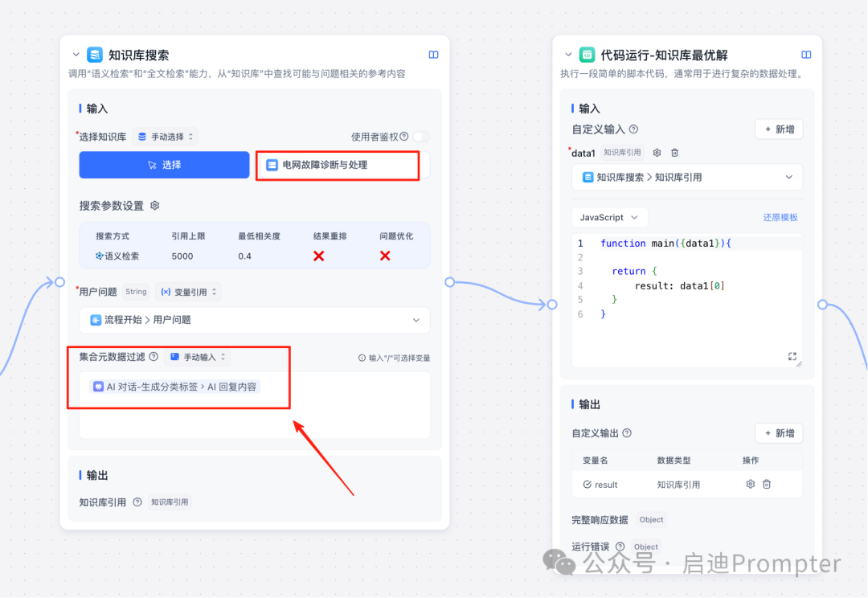Click the AI 对话-生成分类标签 variable tag
This screenshot has width=868, height=598.
175,387
